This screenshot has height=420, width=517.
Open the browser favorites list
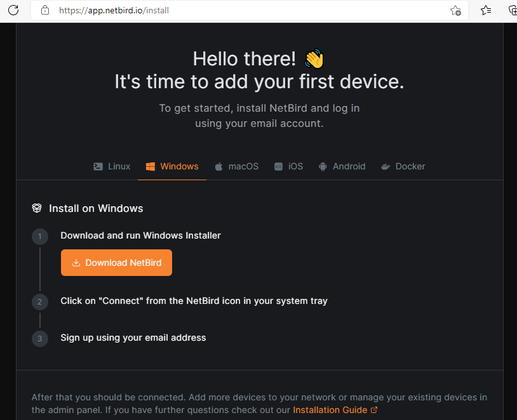[x=486, y=10]
